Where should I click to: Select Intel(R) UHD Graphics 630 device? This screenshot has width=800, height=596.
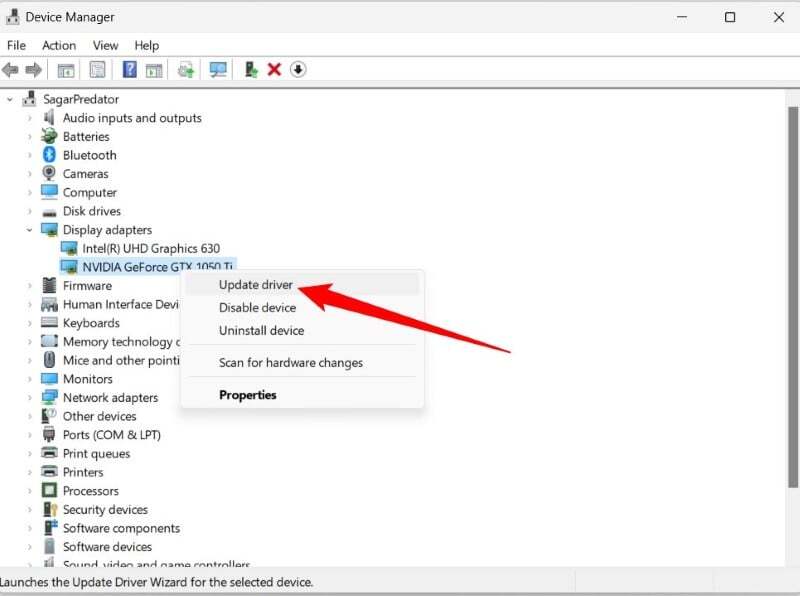coord(151,248)
